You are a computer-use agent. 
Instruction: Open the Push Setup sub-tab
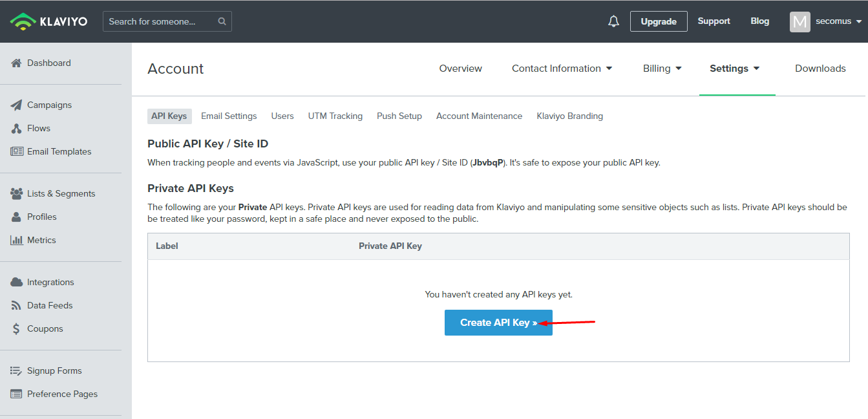coord(399,116)
